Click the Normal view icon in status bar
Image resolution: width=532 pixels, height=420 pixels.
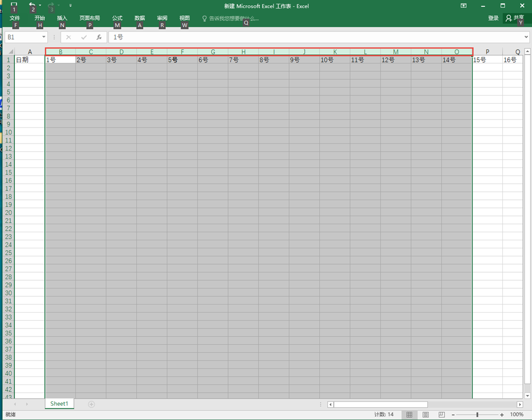click(x=409, y=415)
